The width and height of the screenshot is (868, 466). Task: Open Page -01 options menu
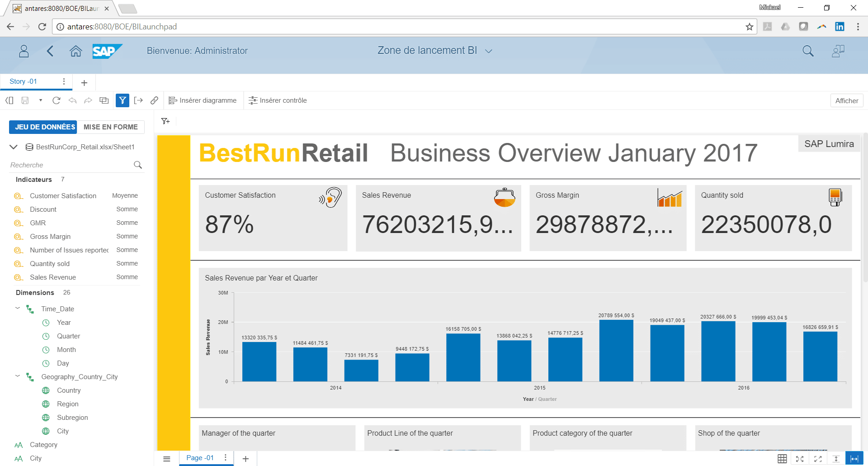226,458
